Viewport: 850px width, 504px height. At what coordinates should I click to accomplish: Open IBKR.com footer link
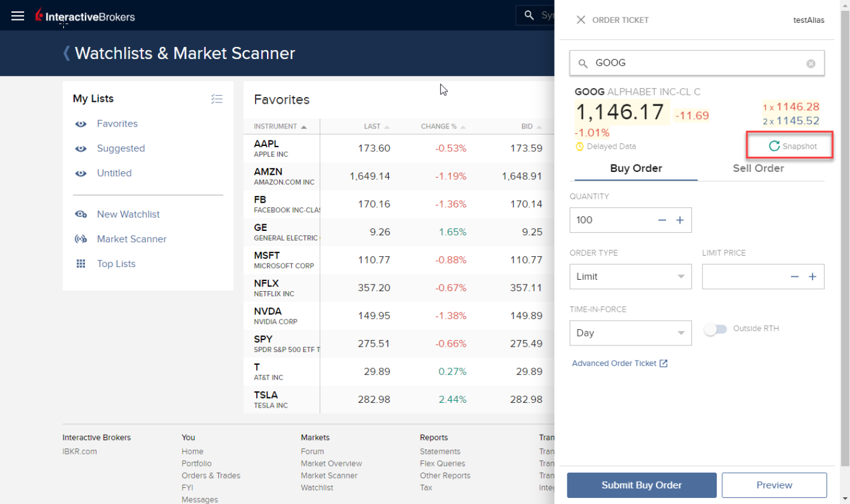click(x=80, y=452)
